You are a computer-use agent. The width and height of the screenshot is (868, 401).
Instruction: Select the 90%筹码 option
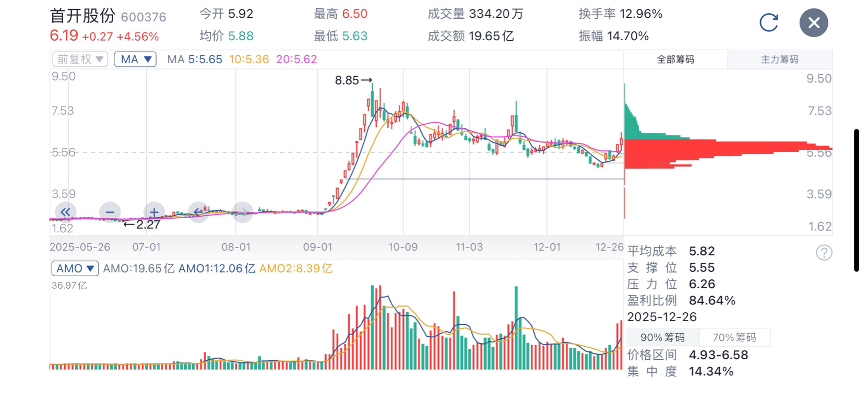point(662,337)
